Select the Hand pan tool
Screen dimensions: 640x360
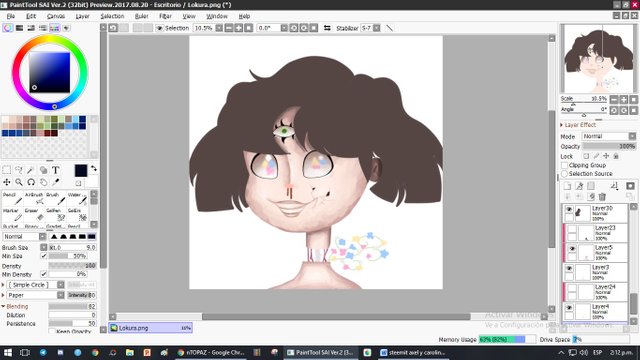click(43, 182)
